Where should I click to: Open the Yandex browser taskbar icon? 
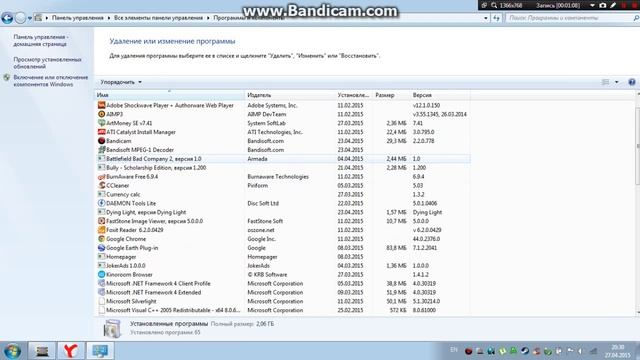coord(71,351)
